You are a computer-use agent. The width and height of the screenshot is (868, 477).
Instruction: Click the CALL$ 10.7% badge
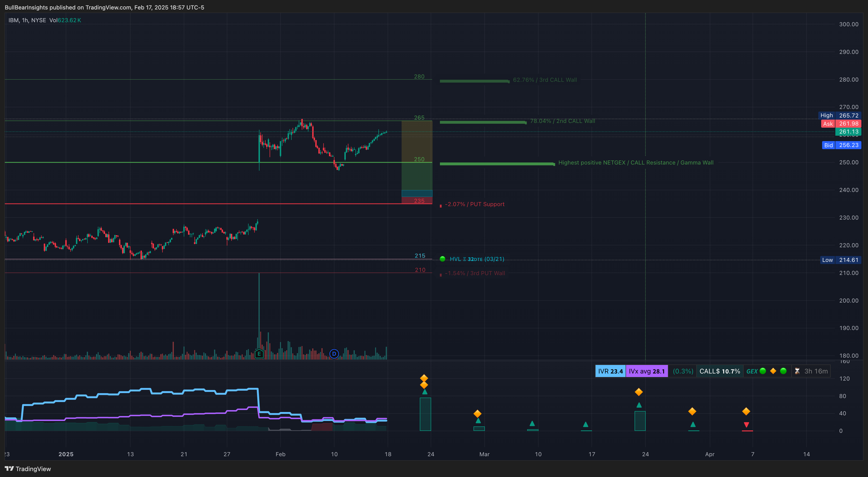(720, 371)
